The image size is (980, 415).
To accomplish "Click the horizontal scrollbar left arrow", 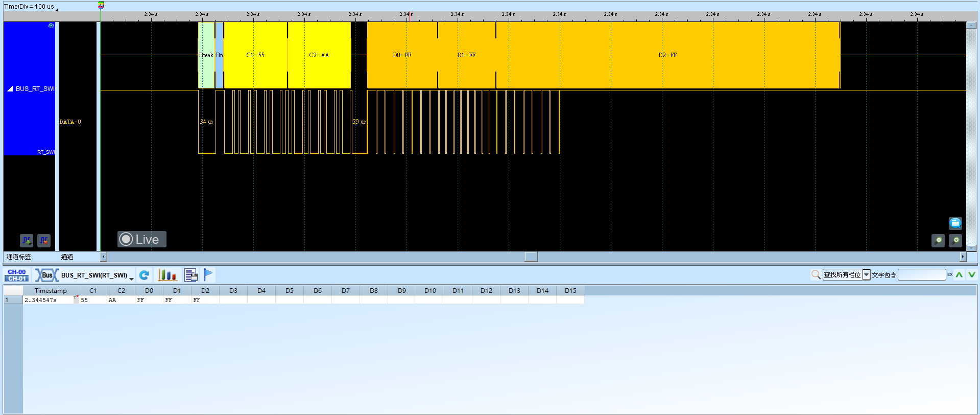I will 104,257.
